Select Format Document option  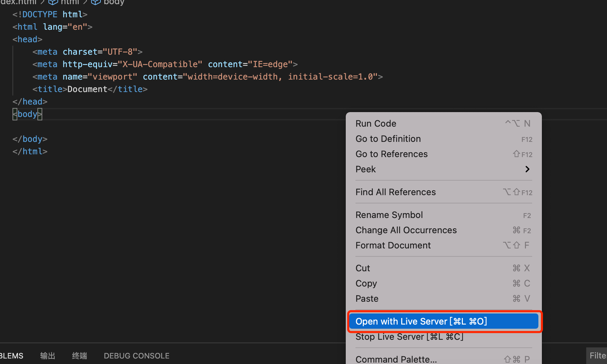pyautogui.click(x=443, y=245)
